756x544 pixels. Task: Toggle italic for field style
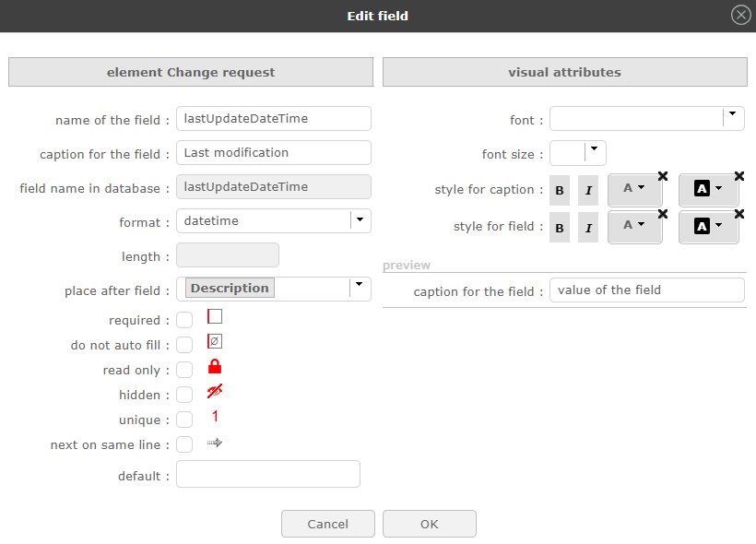tap(588, 227)
